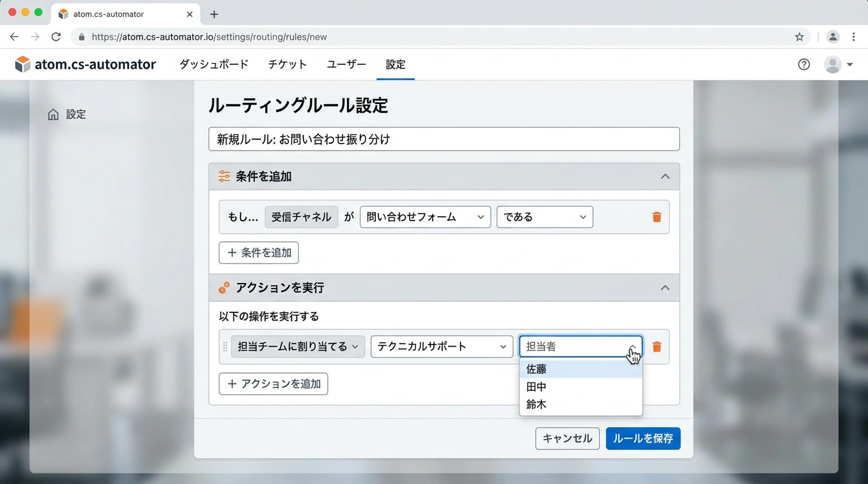The width and height of the screenshot is (868, 484).
Task: Grab the drag handle on action row
Action: 225,347
